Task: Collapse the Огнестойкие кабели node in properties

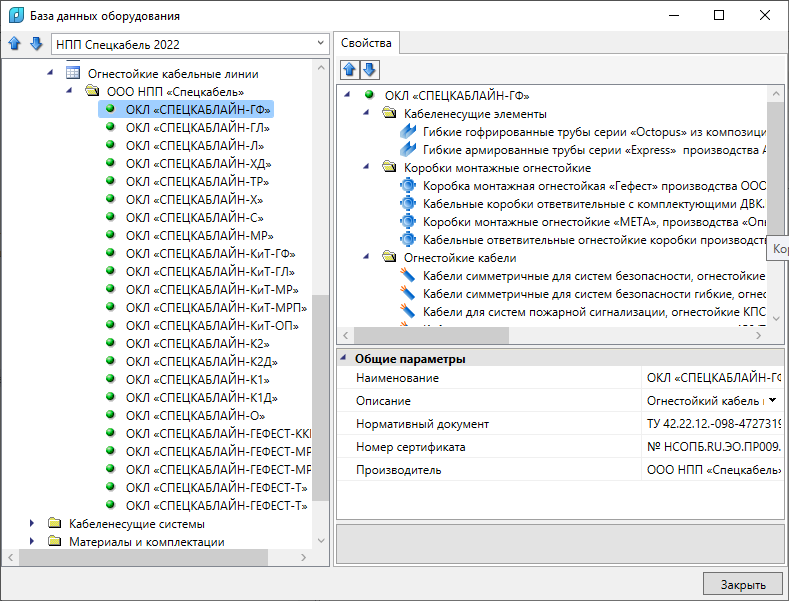Action: click(x=366, y=257)
